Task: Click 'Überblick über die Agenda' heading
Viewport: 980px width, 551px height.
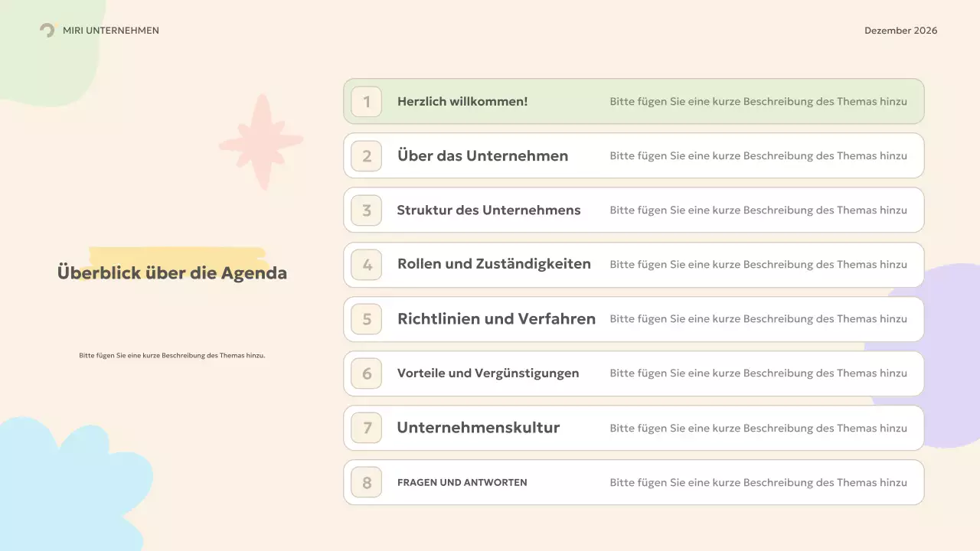Action: coord(171,272)
